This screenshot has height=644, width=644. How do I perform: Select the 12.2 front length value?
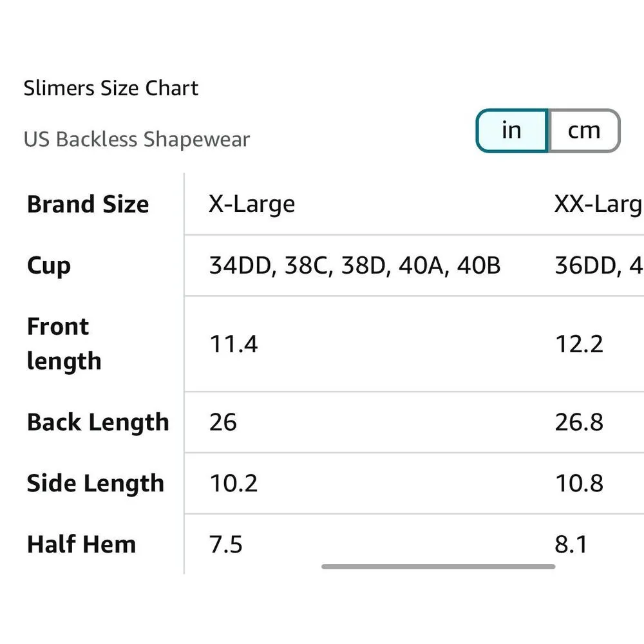point(580,344)
